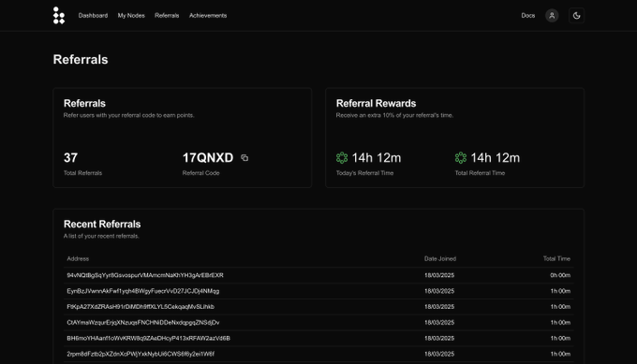Screen dimensions: 637x364
Task: Select the address starting with FtKpA27
Action: 141,307
